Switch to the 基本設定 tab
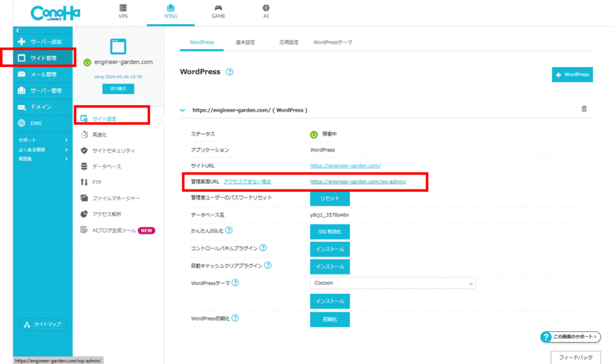Image resolution: width=612 pixels, height=364 pixels. coord(245,42)
